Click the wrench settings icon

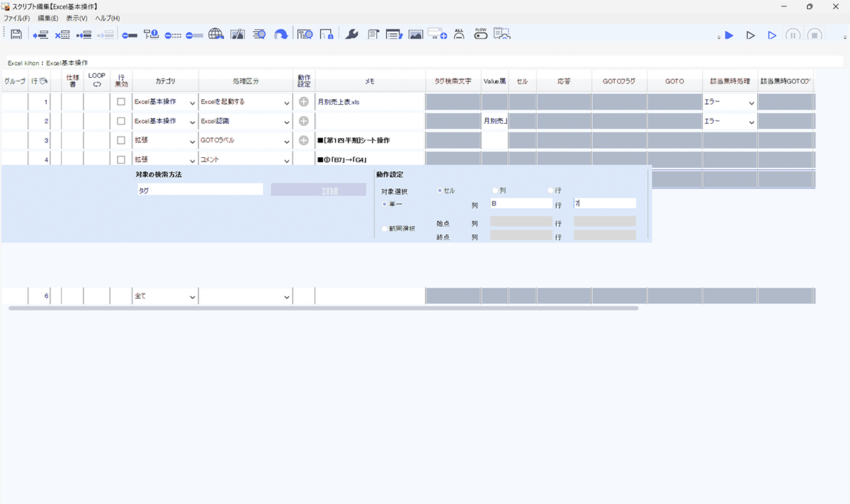[351, 34]
